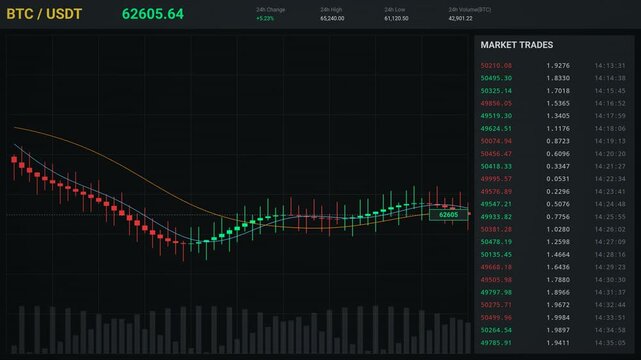
Task: Select the trade price 50478.19
Action: pos(496,241)
